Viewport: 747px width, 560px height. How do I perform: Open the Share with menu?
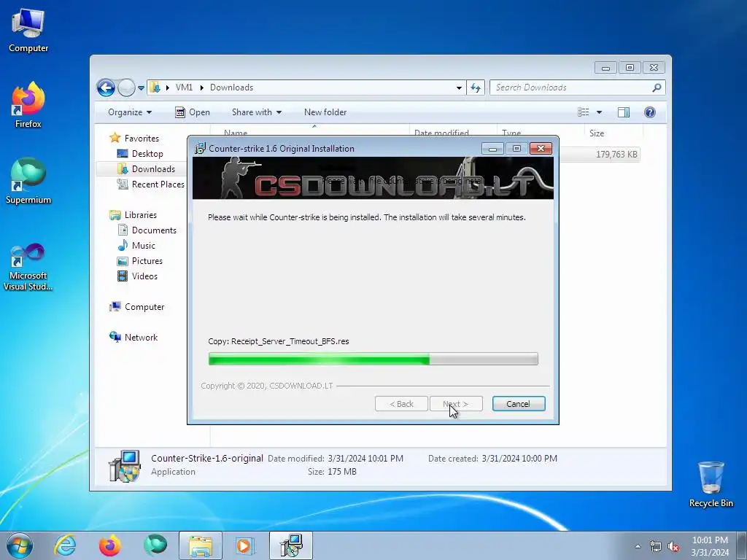click(x=257, y=112)
